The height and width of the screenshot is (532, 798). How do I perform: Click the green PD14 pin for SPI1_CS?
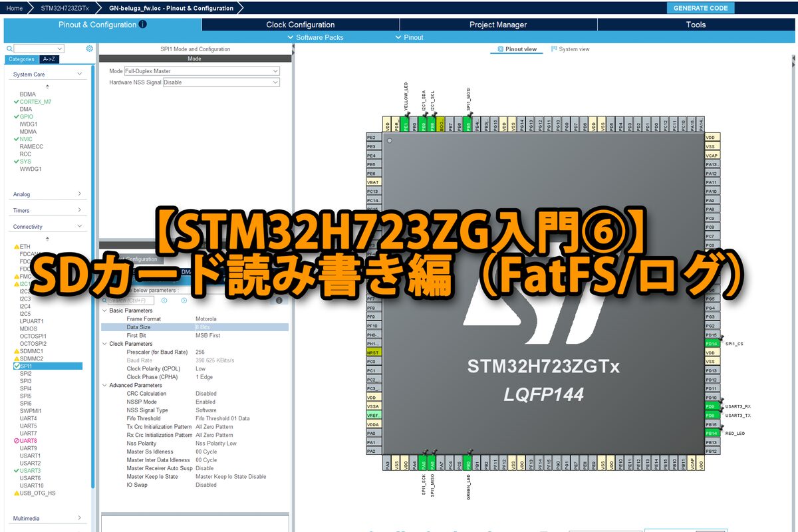(x=712, y=344)
